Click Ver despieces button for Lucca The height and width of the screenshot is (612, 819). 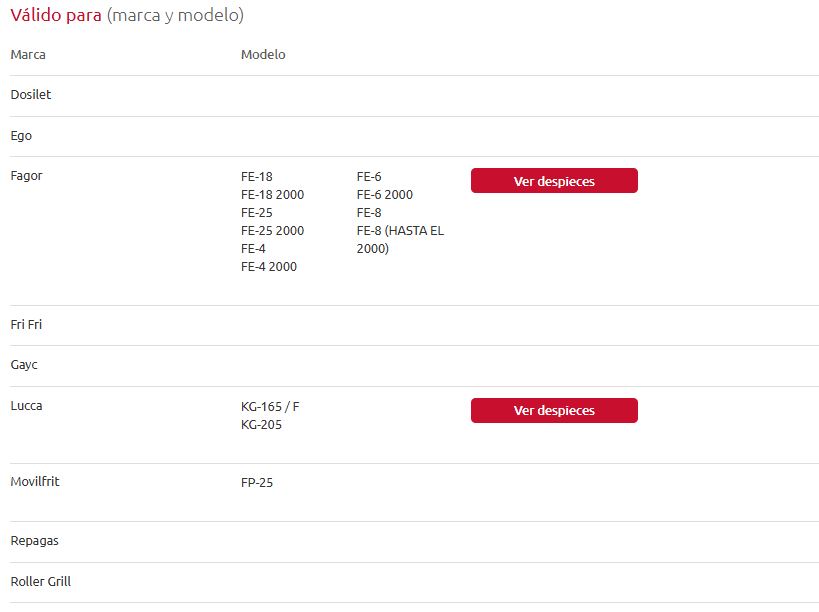click(x=553, y=411)
